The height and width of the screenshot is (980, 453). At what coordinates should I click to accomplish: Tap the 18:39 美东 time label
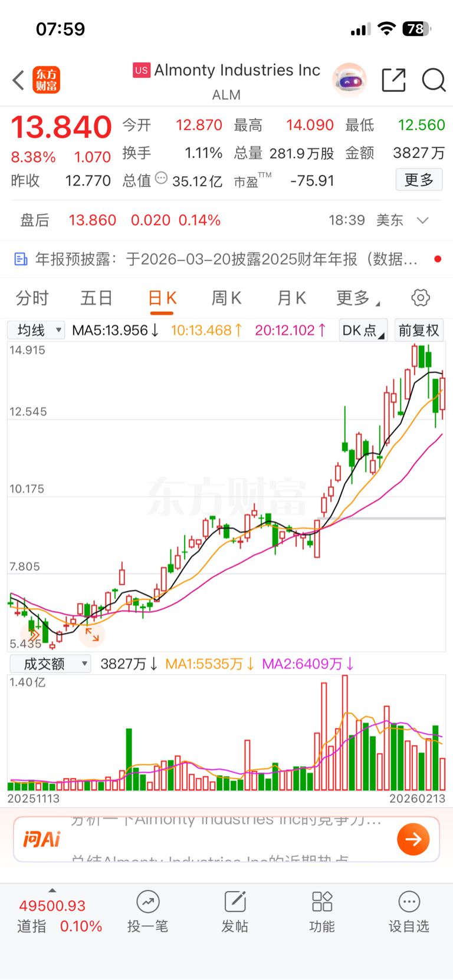(366, 220)
